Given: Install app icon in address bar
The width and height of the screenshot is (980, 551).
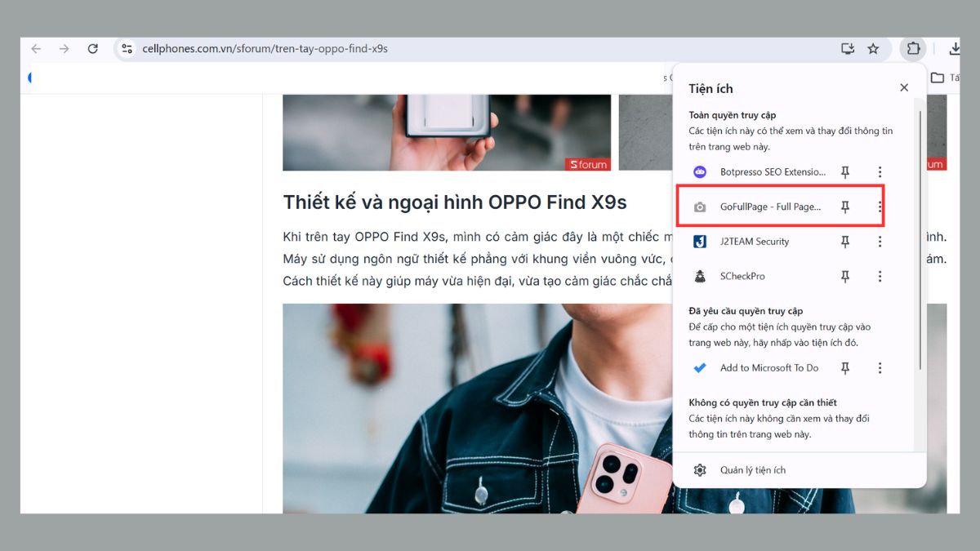Looking at the screenshot, I should click(x=848, y=49).
